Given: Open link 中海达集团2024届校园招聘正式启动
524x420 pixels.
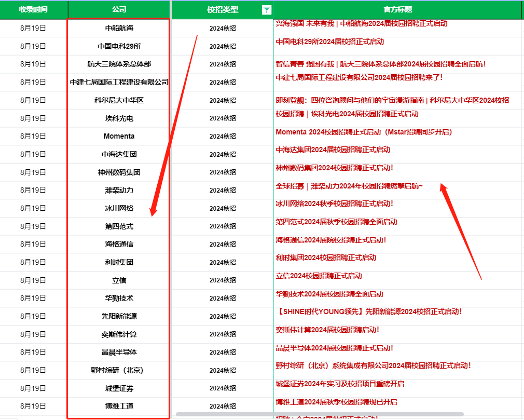Looking at the screenshot, I should tap(333, 150).
